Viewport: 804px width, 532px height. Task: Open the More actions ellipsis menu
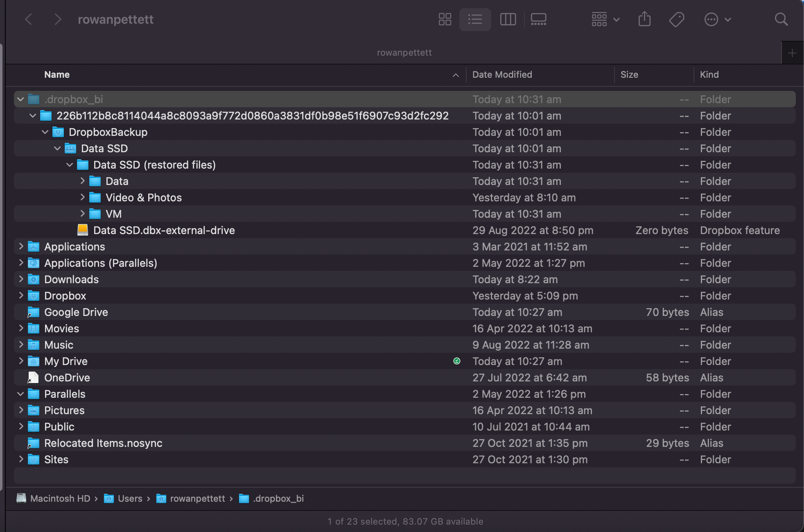pyautogui.click(x=717, y=19)
